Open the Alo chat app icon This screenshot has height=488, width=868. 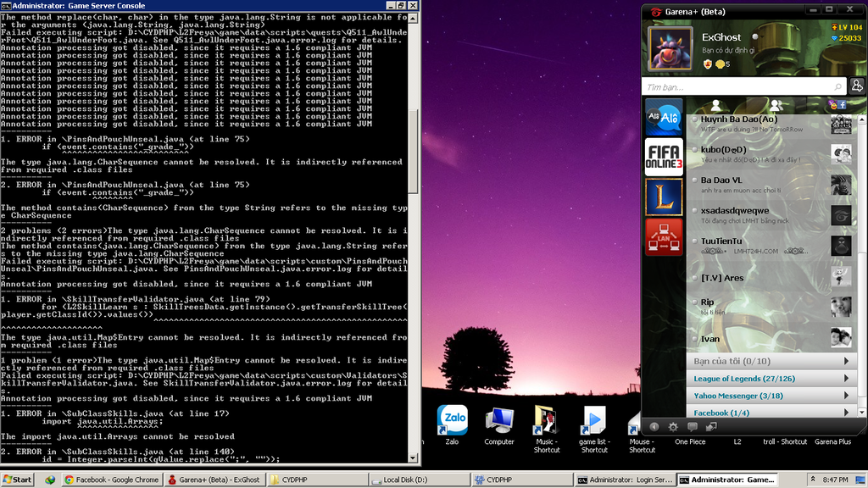pos(664,116)
